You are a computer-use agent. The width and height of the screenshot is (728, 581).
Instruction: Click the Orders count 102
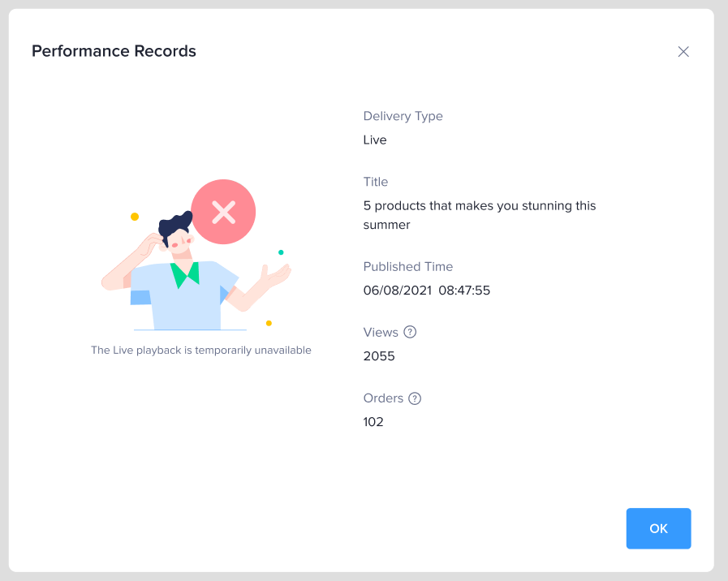pos(373,422)
